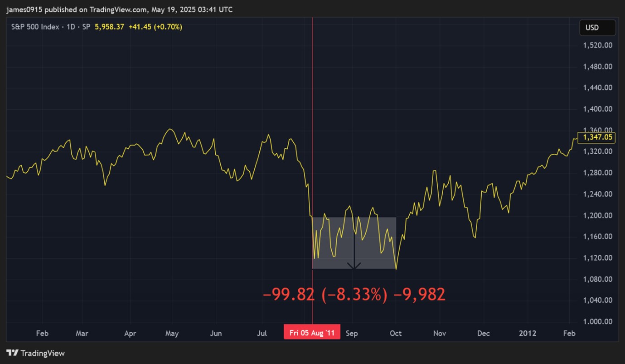The height and width of the screenshot is (364, 625).
Task: Click the 1,400.00 price axis label
Action: [x=598, y=109]
